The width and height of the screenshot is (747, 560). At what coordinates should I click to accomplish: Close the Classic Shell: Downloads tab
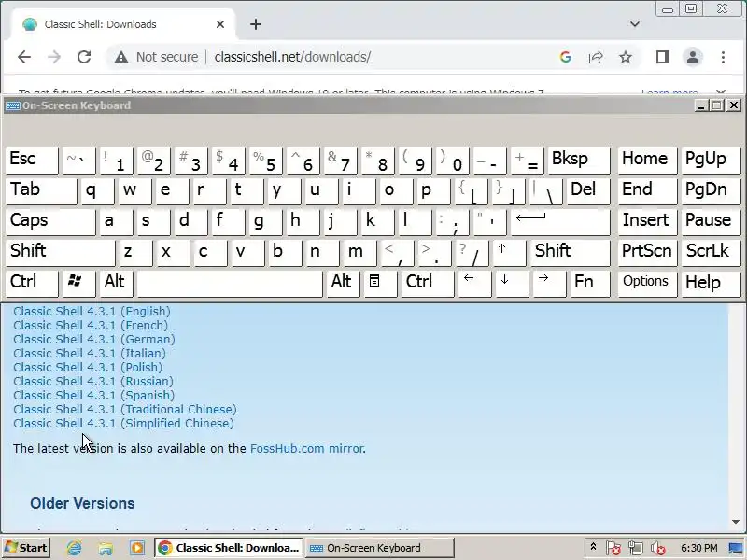pyautogui.click(x=220, y=24)
